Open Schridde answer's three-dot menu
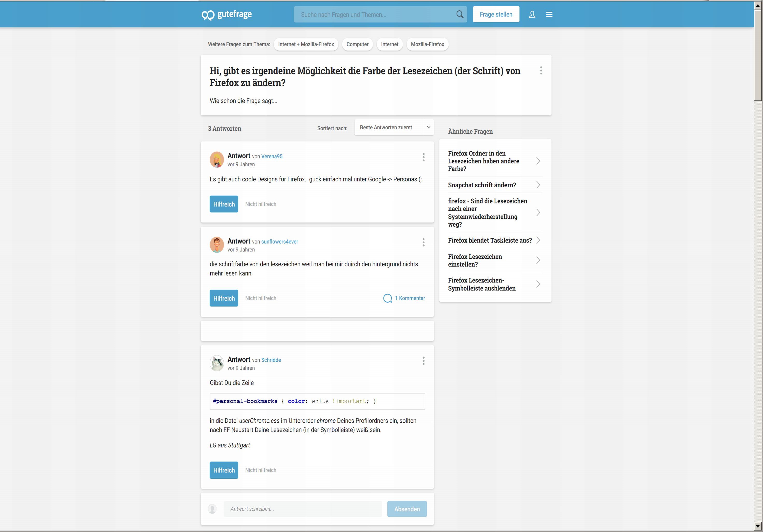Image resolution: width=763 pixels, height=532 pixels. tap(423, 360)
